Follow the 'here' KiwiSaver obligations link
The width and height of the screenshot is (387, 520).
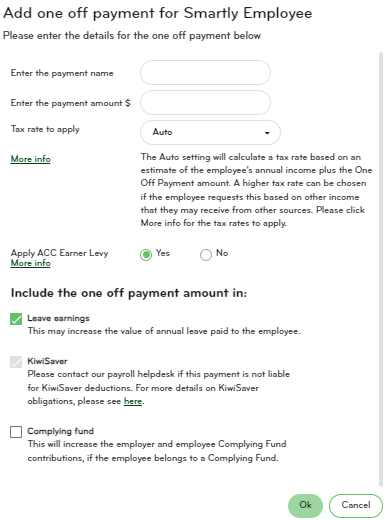(133, 401)
